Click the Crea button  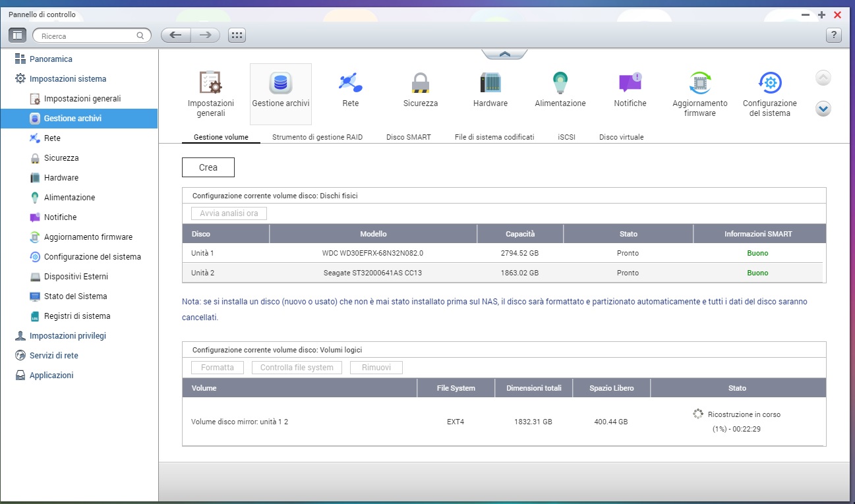pos(208,167)
